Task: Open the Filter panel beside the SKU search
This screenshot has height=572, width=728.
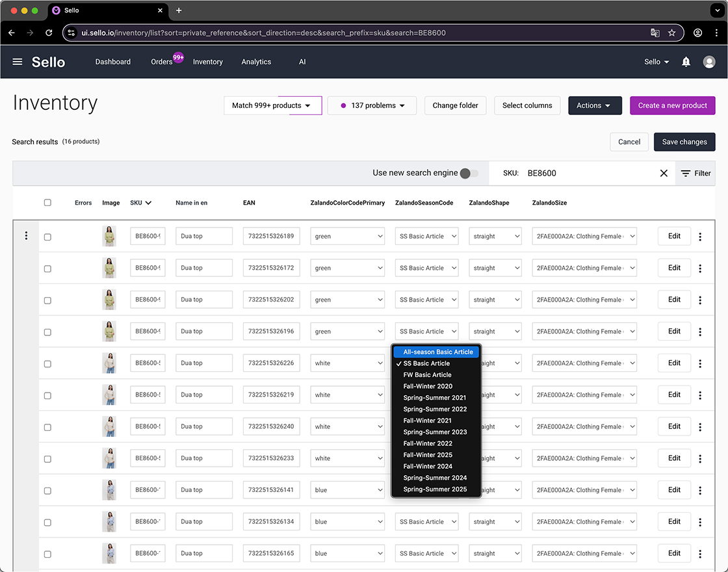Action: tap(695, 174)
